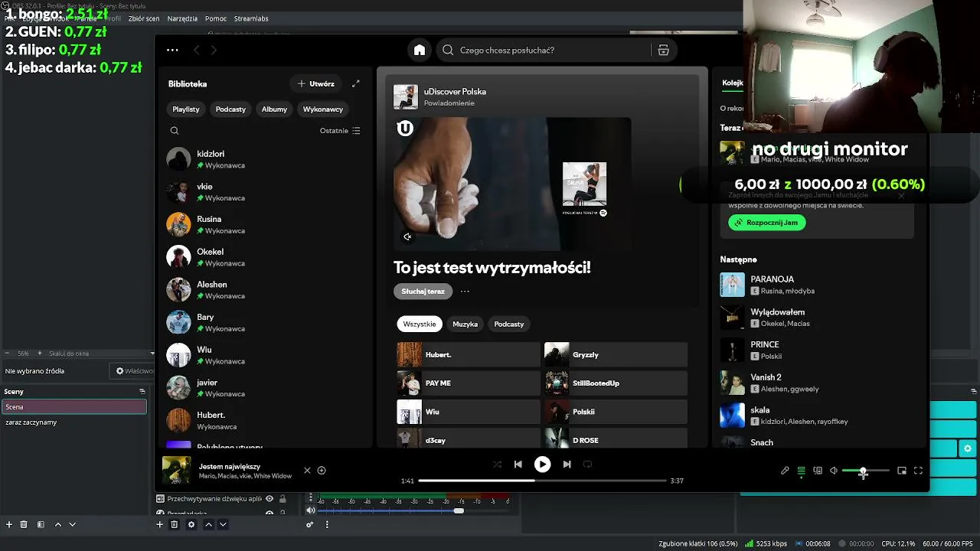Open the OBS Narzędzia menu
The height and width of the screenshot is (551, 980).
click(x=182, y=18)
